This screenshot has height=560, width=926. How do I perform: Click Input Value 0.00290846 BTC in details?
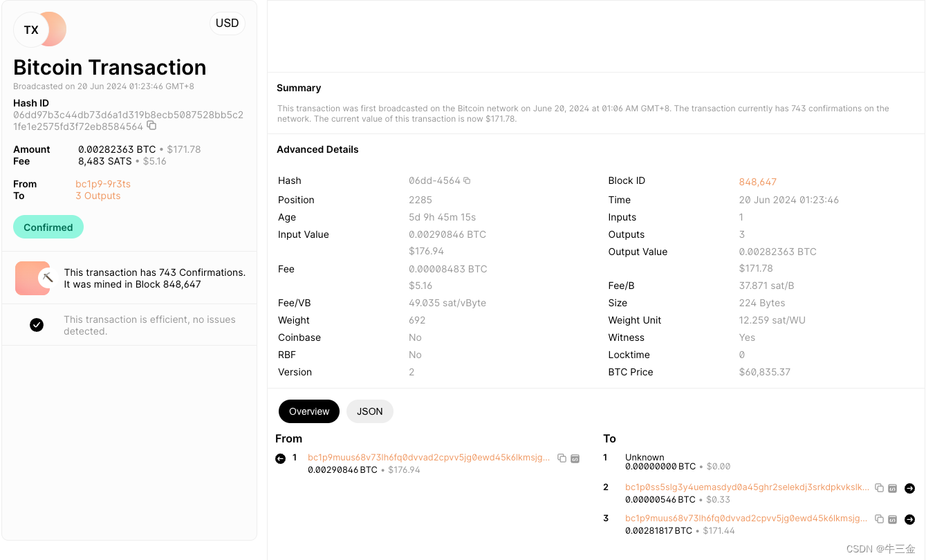[447, 234]
